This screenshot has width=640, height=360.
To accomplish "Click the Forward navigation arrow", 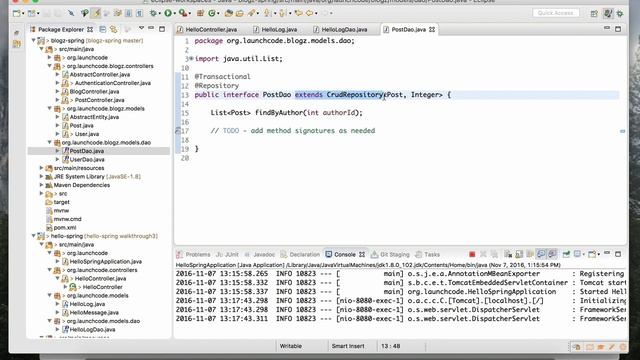I will (326, 13).
